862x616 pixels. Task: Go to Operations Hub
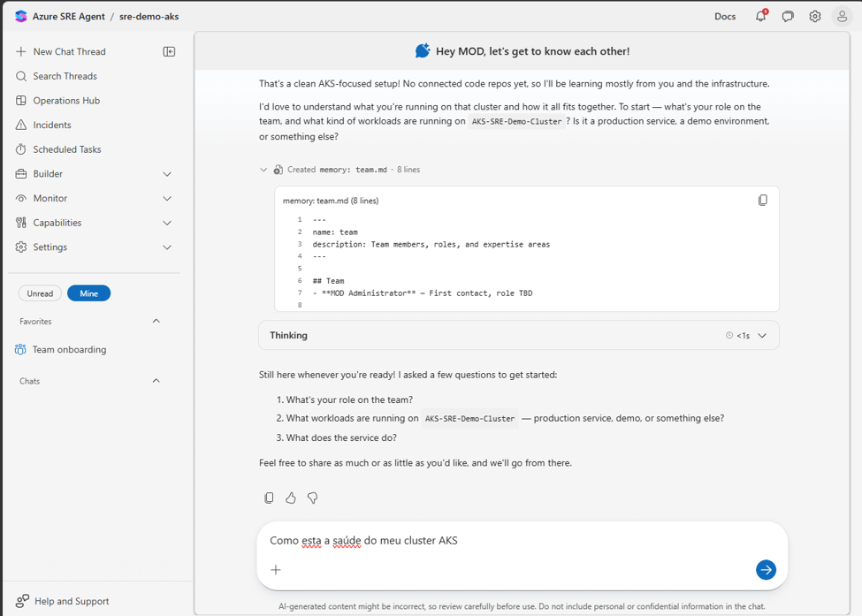tap(66, 101)
